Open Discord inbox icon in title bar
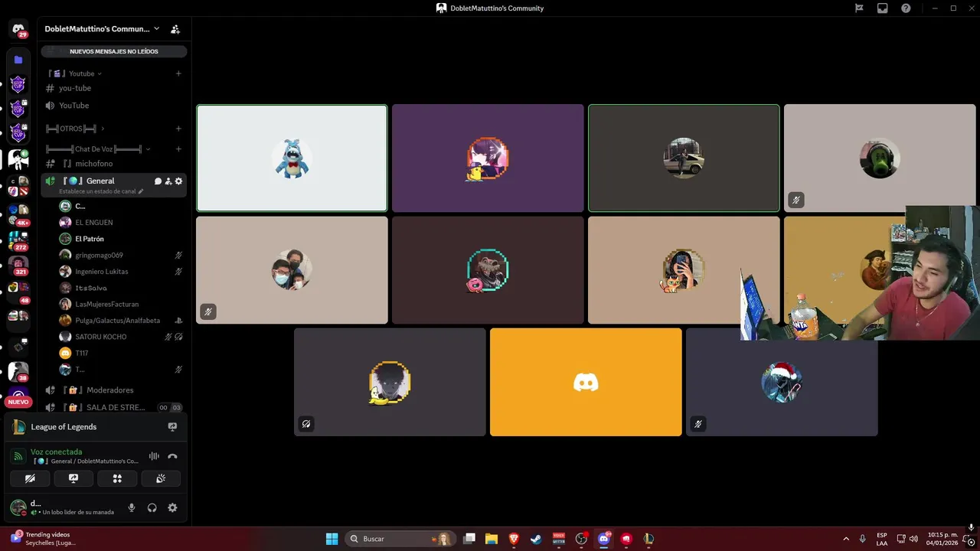 [x=883, y=8]
